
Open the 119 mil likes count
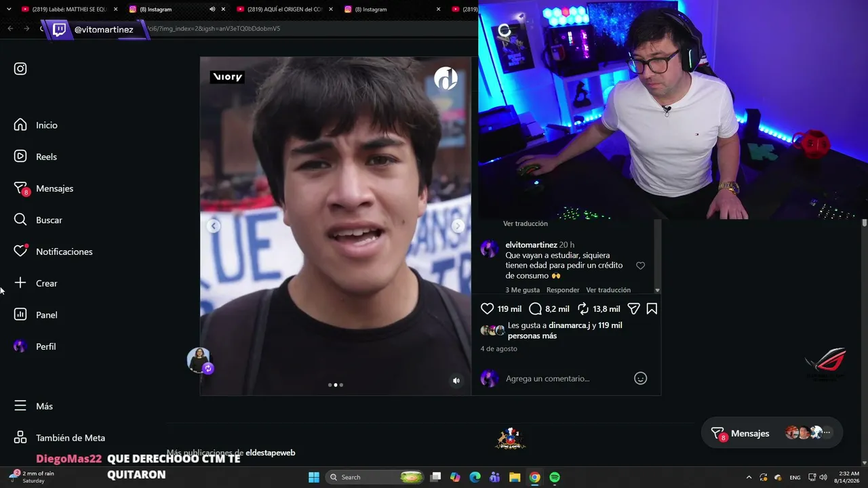pyautogui.click(x=509, y=309)
